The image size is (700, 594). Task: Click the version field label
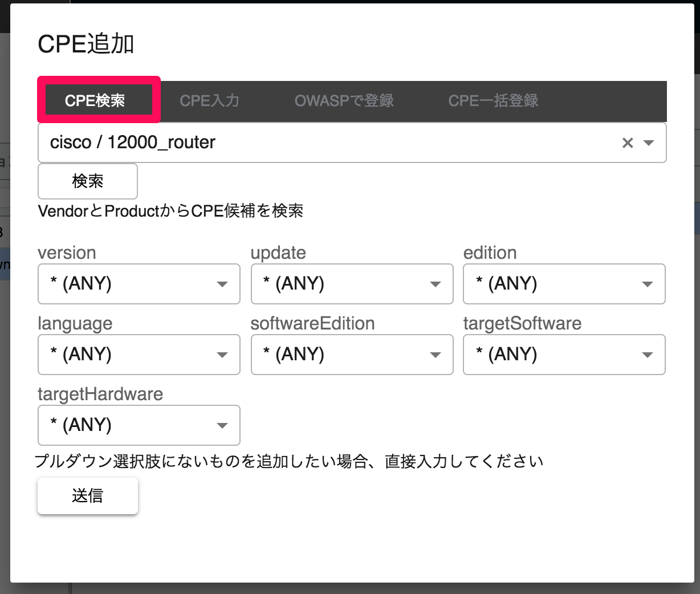[67, 253]
